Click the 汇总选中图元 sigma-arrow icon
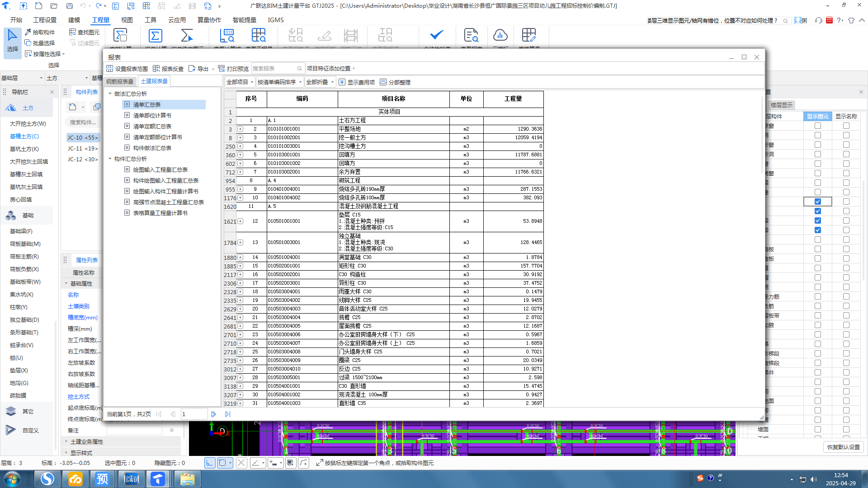Viewport: 868px width, 488px height. tap(187, 36)
